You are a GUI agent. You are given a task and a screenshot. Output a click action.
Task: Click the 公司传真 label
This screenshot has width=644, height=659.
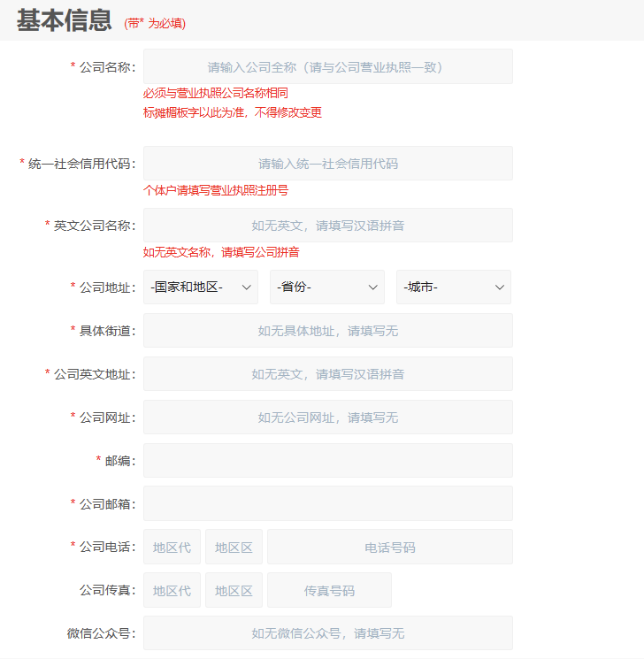[x=107, y=590]
